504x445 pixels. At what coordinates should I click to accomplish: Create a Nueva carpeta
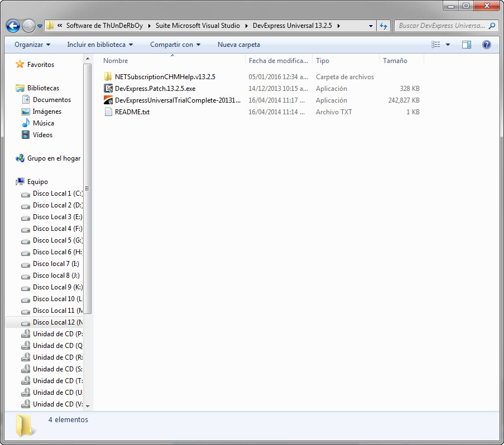239,45
